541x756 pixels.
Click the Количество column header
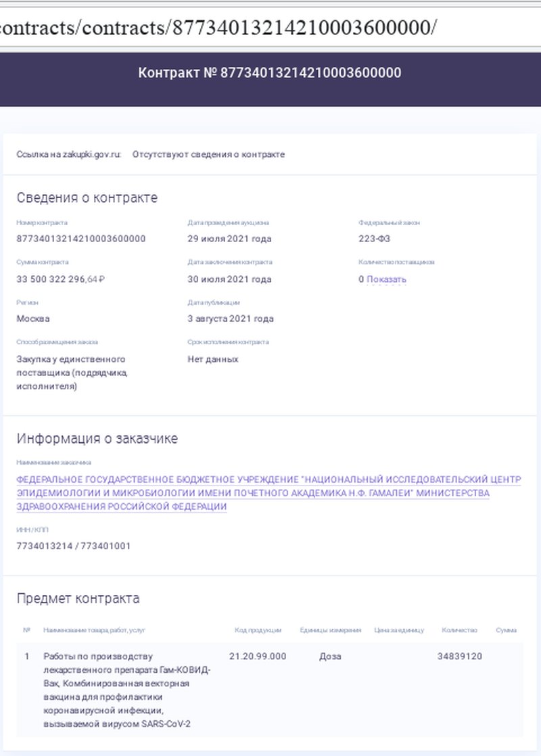tap(459, 630)
